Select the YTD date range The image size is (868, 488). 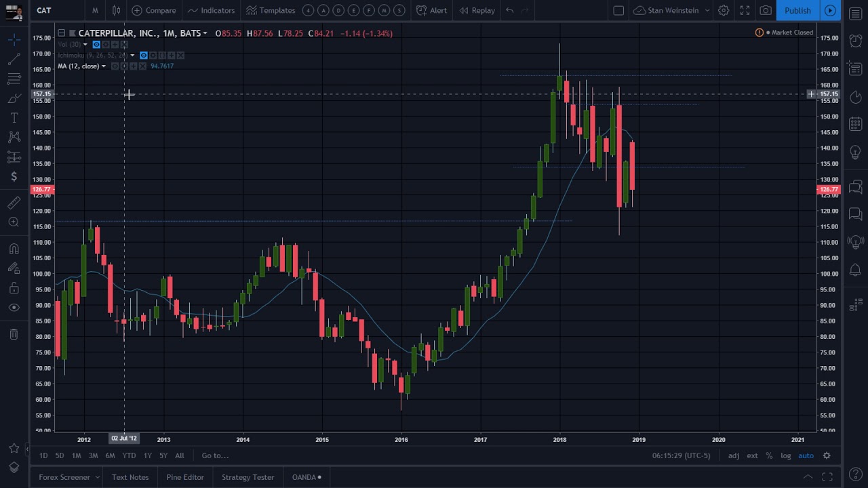click(x=129, y=455)
